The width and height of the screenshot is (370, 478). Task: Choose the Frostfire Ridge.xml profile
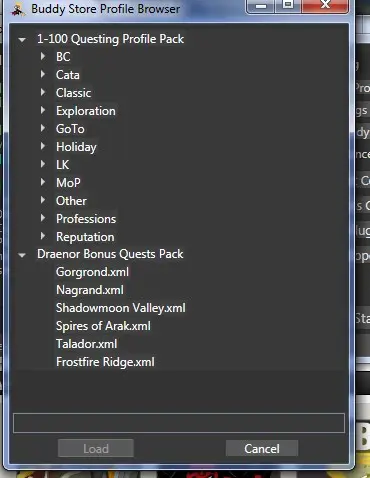105,362
